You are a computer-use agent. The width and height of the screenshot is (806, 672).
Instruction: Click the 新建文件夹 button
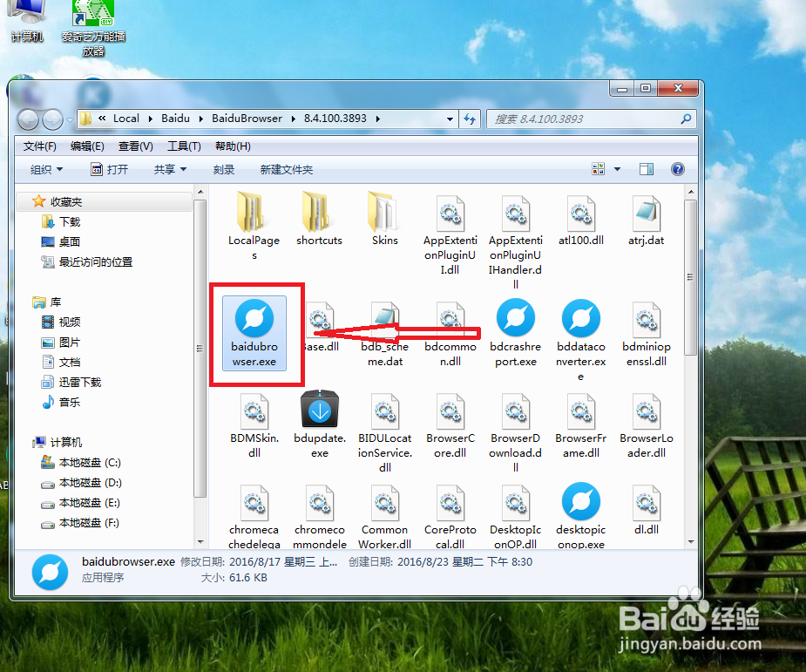coord(287,170)
